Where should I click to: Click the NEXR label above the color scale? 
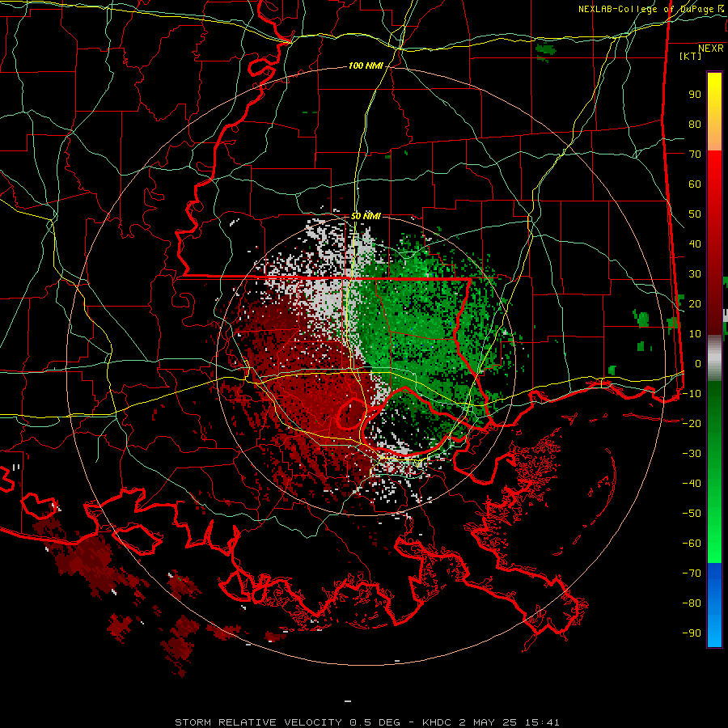click(711, 49)
